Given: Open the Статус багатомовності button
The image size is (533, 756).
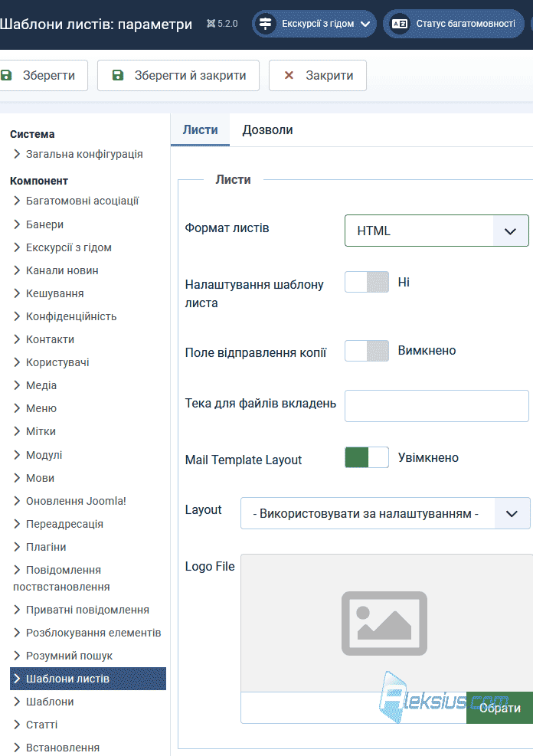Looking at the screenshot, I should pyautogui.click(x=453, y=24).
